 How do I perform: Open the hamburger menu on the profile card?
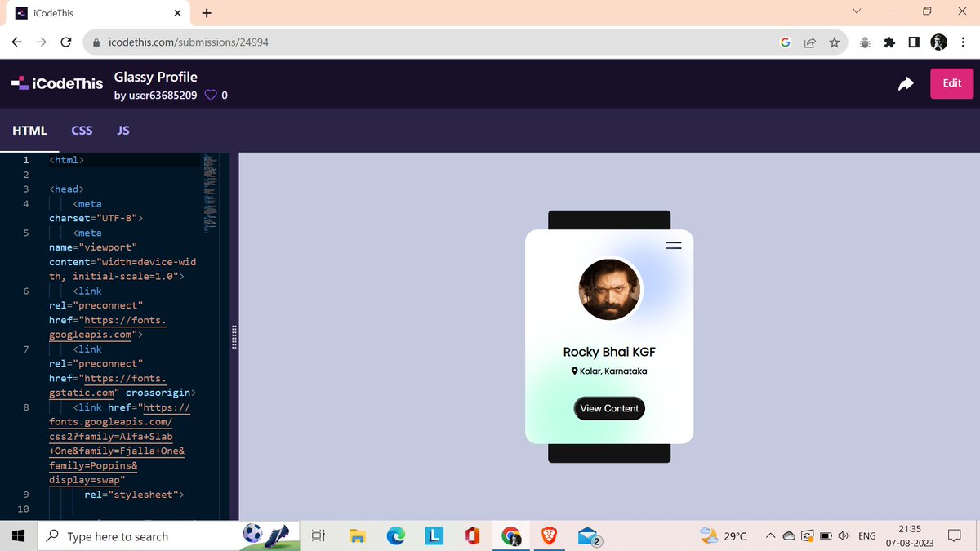[673, 245]
